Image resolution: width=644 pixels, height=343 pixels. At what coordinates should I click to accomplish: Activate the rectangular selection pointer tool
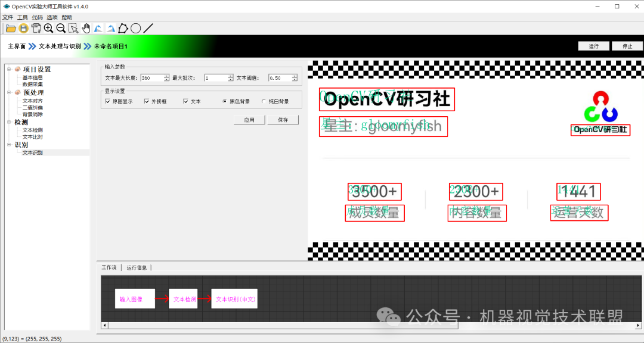[x=73, y=29]
